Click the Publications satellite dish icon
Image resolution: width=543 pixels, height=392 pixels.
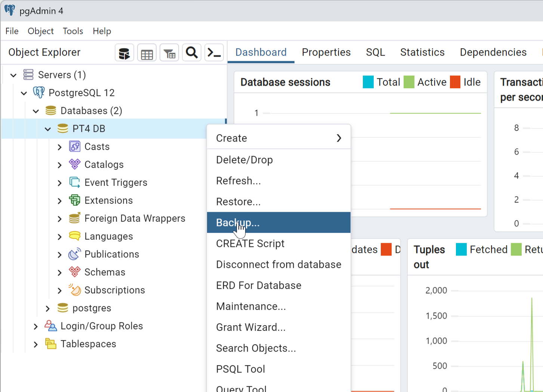75,254
